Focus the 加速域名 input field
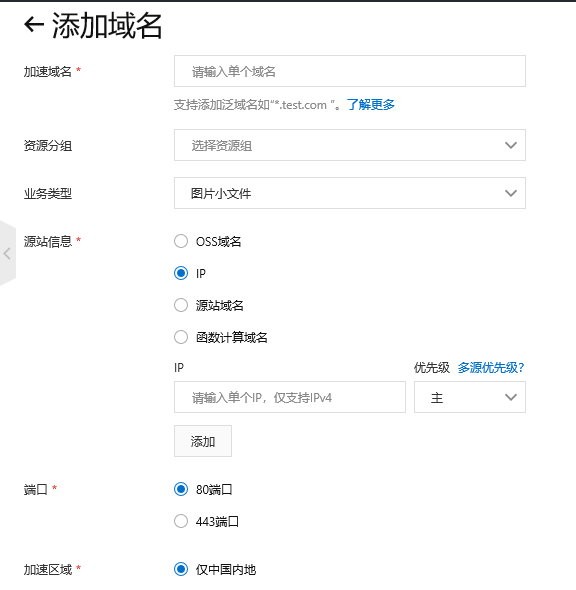The height and width of the screenshot is (590, 576). (x=350, y=71)
